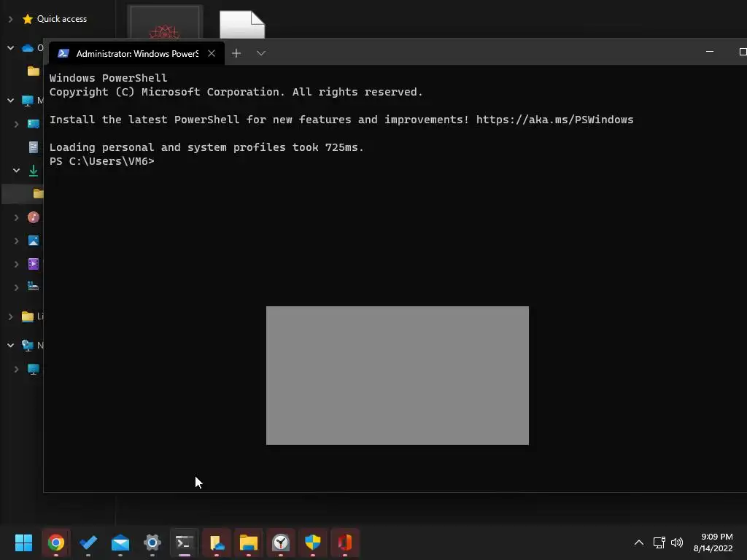The image size is (747, 560).
Task: Expand Quick access in File Explorer
Action: (x=10, y=19)
